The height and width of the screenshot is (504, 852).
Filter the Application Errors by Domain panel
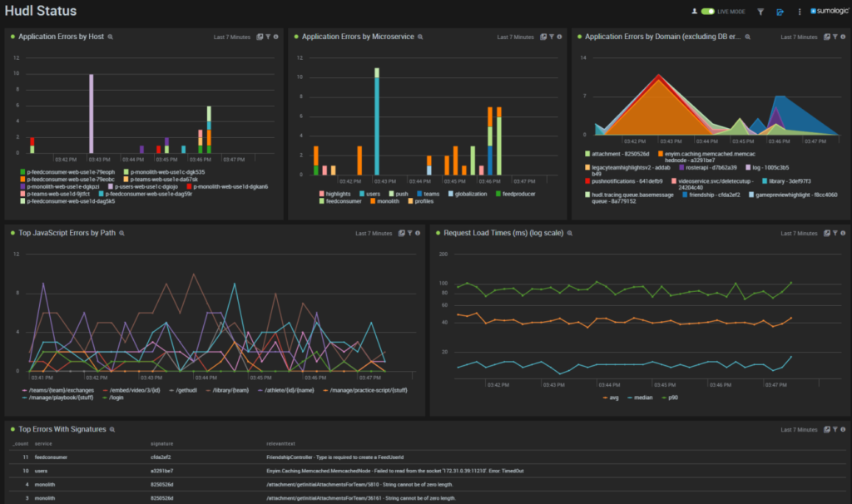(835, 37)
